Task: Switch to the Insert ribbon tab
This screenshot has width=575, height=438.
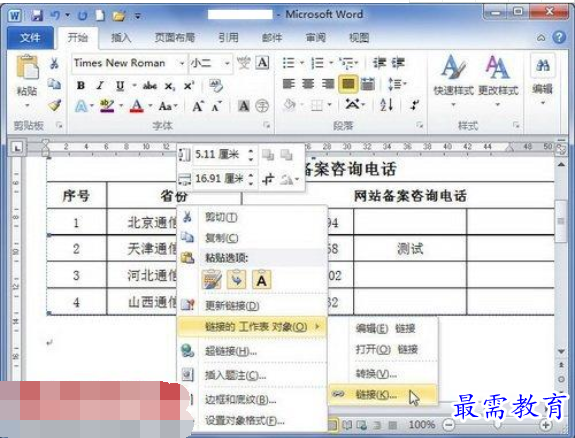Action: click(121, 37)
